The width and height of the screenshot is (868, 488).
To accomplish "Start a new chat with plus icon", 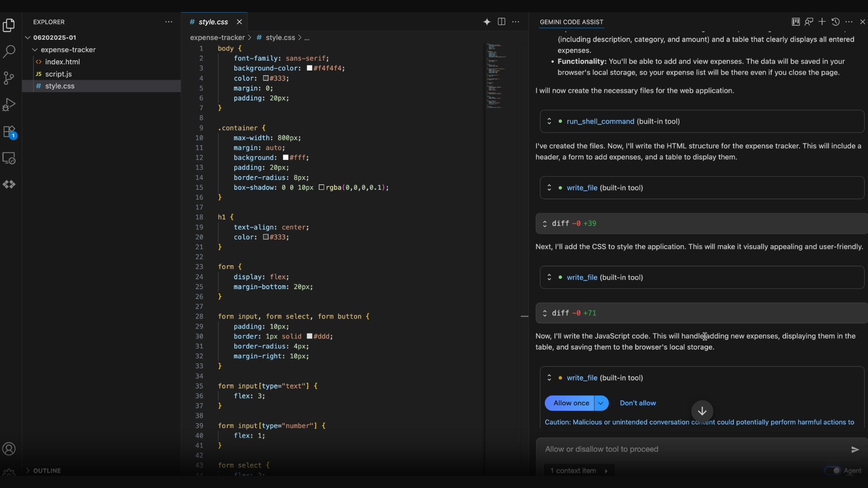I will (x=822, y=22).
